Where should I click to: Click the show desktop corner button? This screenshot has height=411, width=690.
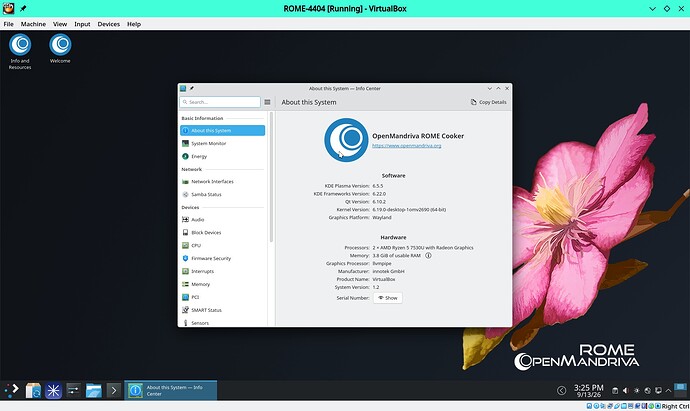pyautogui.click(x=680, y=390)
